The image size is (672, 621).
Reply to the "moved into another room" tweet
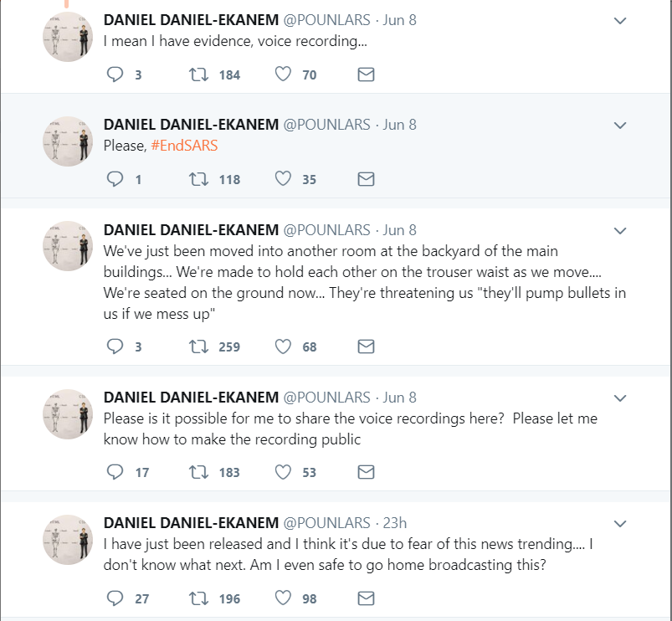(x=115, y=346)
